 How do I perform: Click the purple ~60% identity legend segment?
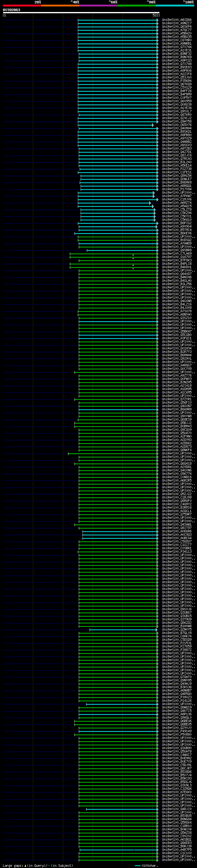99,6
